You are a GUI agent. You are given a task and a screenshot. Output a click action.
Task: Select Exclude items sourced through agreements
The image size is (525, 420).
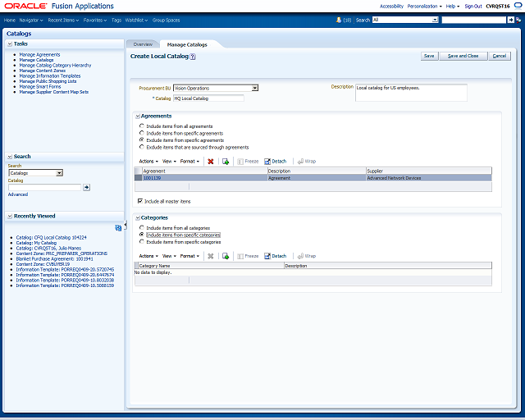(x=142, y=147)
